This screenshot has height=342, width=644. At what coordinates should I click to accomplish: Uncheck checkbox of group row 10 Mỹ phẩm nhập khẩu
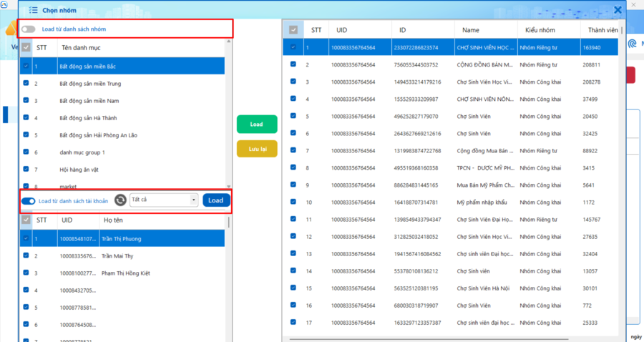tap(293, 202)
